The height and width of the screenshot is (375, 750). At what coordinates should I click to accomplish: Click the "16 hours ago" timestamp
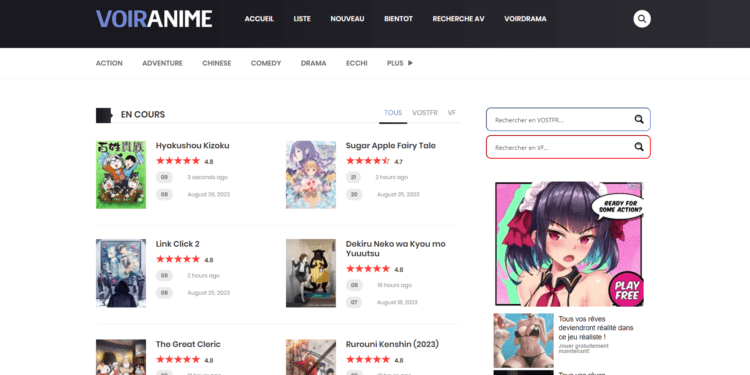395,286
